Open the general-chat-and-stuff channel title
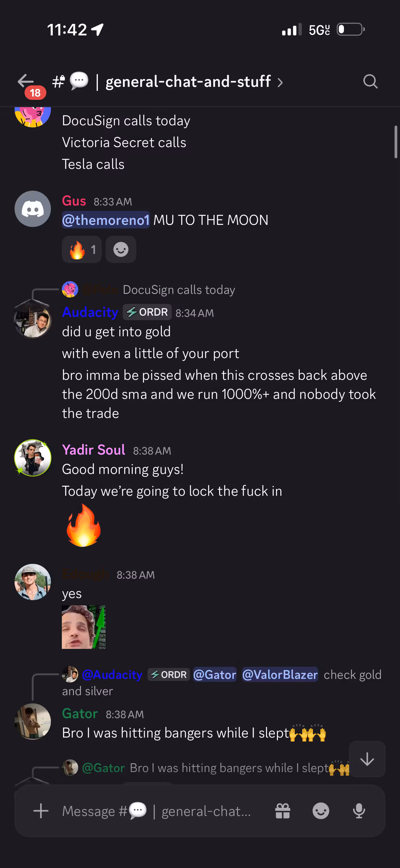 click(x=188, y=81)
